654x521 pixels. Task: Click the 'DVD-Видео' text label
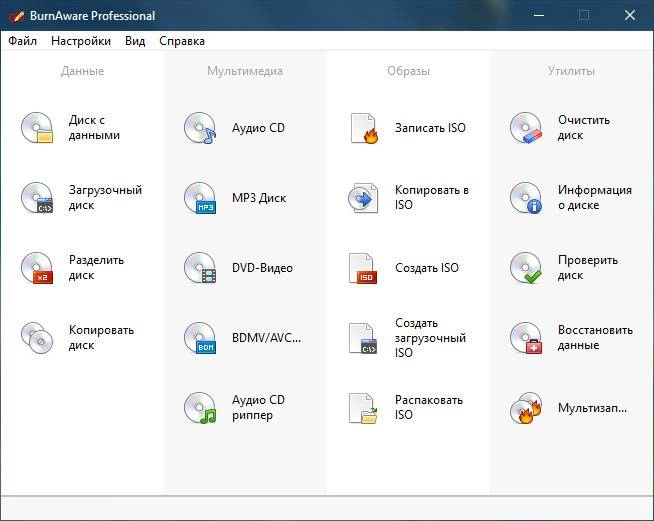point(262,268)
